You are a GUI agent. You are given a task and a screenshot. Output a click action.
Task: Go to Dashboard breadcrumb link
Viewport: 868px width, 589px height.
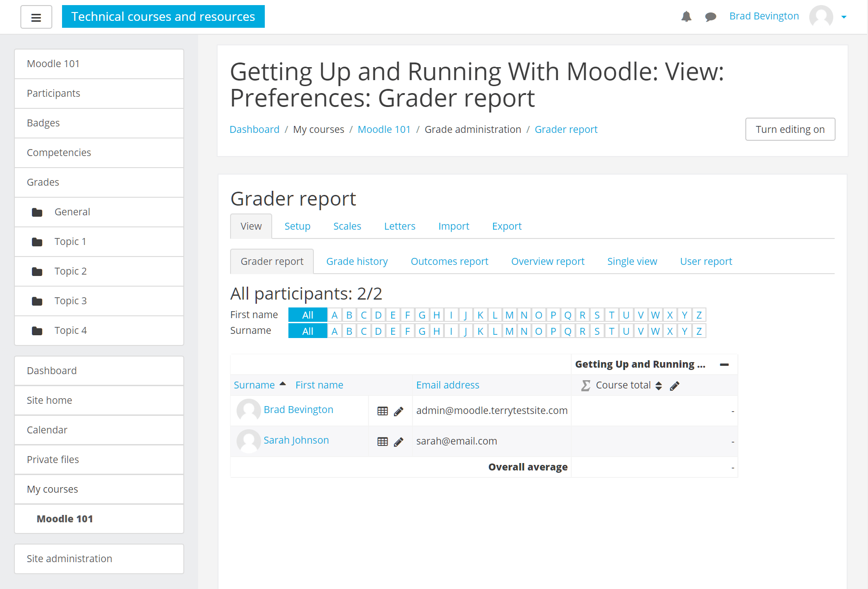[x=255, y=129]
